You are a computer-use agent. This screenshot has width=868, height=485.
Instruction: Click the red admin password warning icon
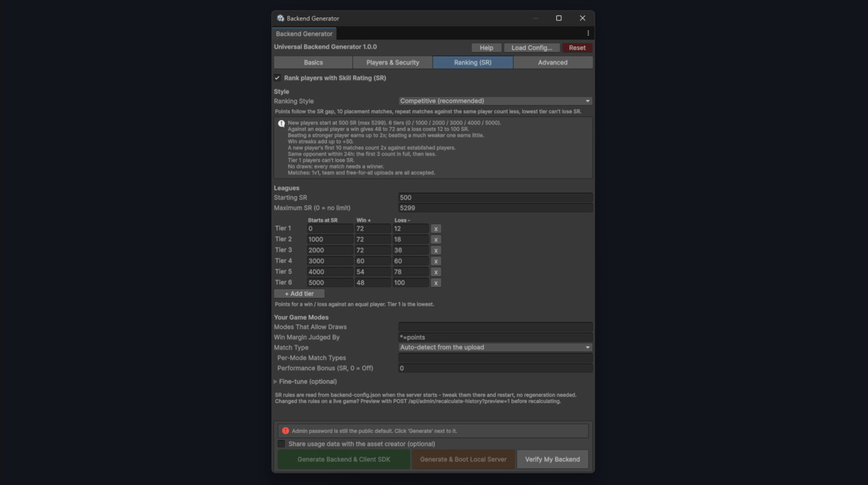[286, 431]
